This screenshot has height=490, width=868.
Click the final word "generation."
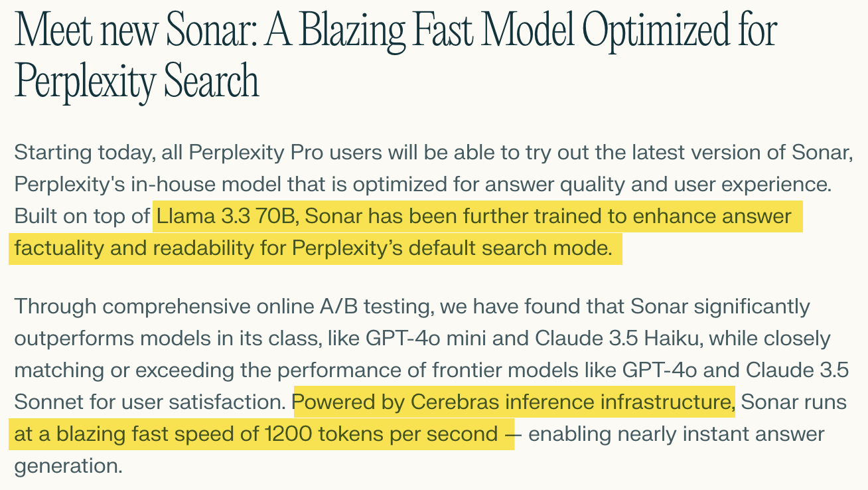pos(69,465)
